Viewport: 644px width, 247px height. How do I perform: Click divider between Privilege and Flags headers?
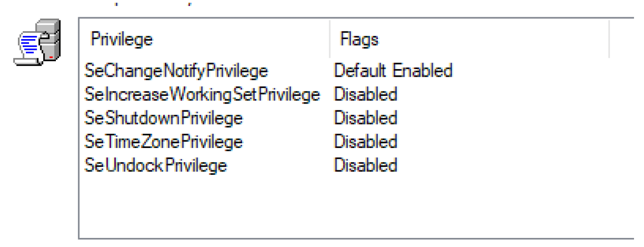point(330,39)
